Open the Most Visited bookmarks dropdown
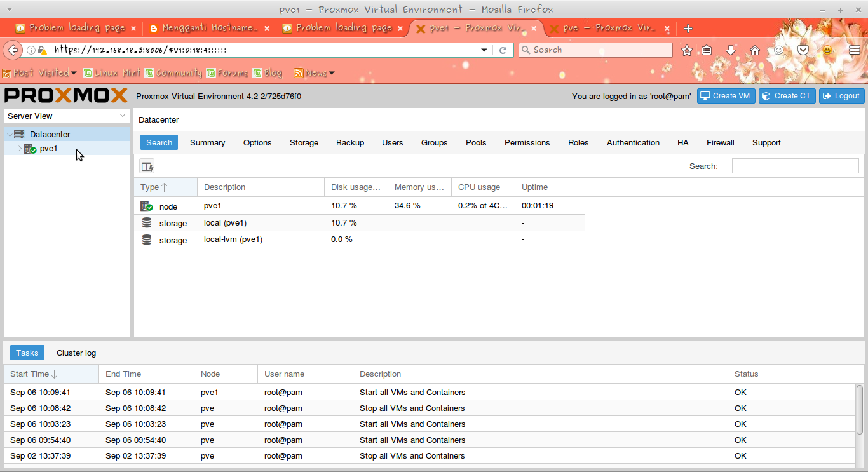868x472 pixels. coord(39,73)
